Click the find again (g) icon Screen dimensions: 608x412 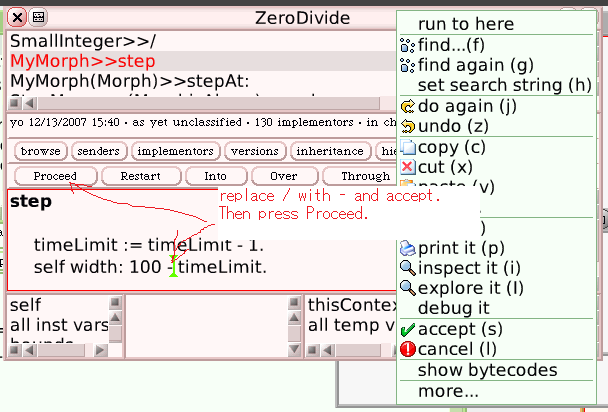407,64
